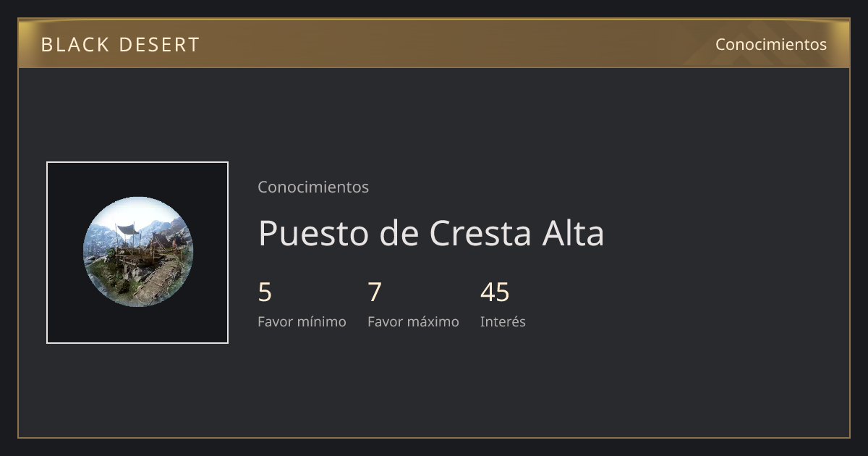Click the Puesto de Cresta Alta heading

pyautogui.click(x=431, y=233)
